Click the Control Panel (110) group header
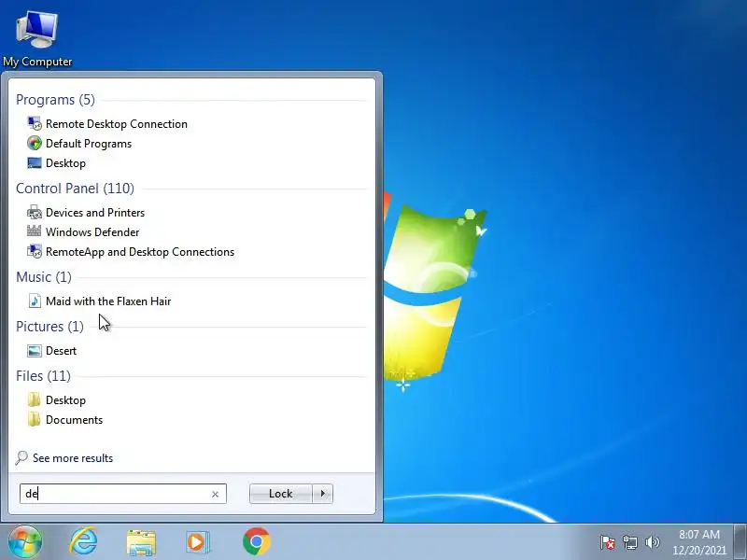This screenshot has height=560, width=747. (75, 189)
